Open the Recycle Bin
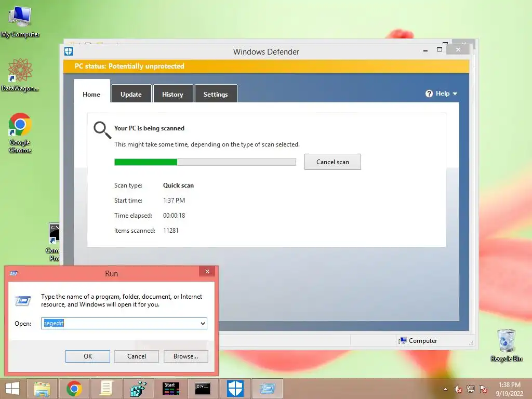The image size is (532, 399). (506, 345)
